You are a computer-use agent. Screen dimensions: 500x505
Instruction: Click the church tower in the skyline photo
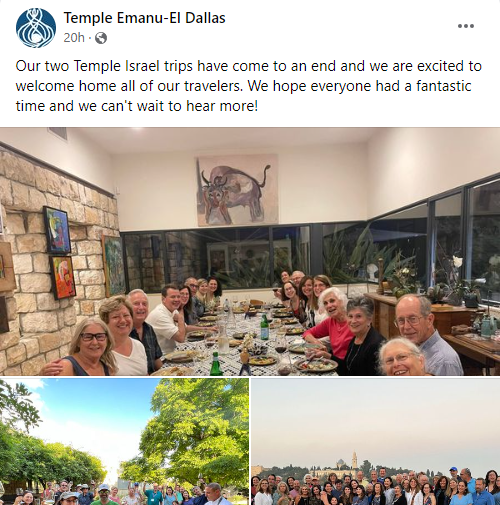(x=354, y=460)
